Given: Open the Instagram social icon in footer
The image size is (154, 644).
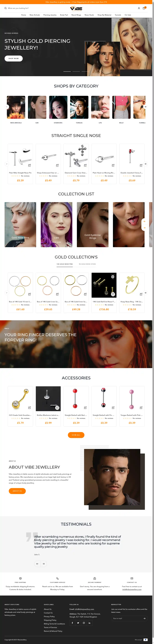Looking at the screenshot, I should (x=84, y=623).
